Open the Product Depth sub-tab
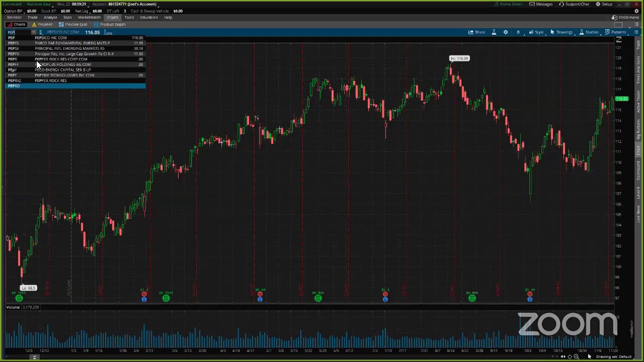The width and height of the screenshot is (644, 362). (x=110, y=24)
